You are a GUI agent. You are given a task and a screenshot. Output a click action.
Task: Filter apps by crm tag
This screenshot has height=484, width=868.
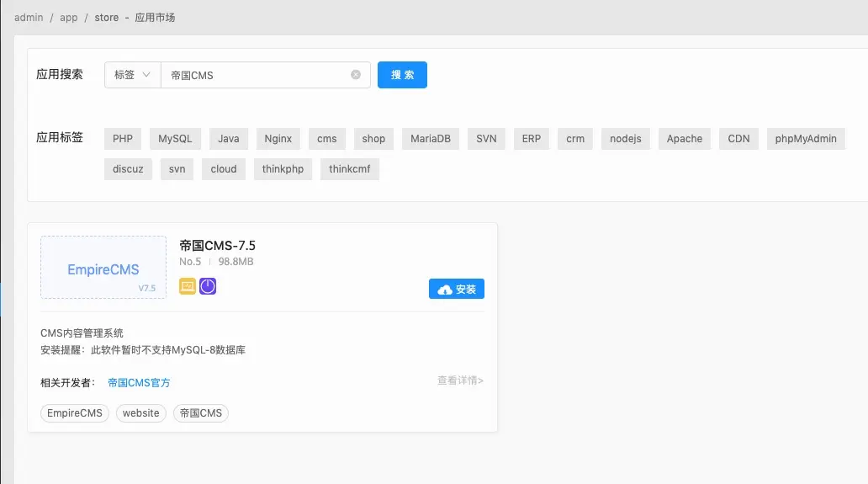(575, 138)
